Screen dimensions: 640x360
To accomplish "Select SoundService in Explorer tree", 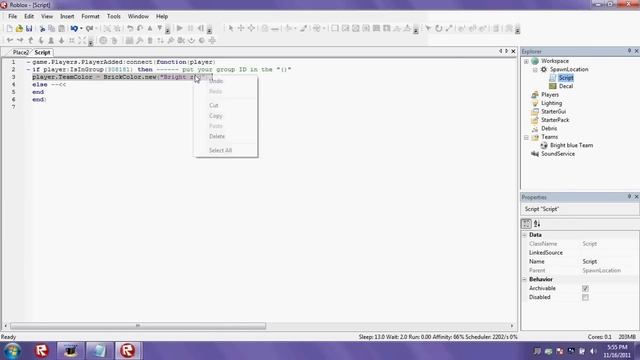I will coord(558,154).
